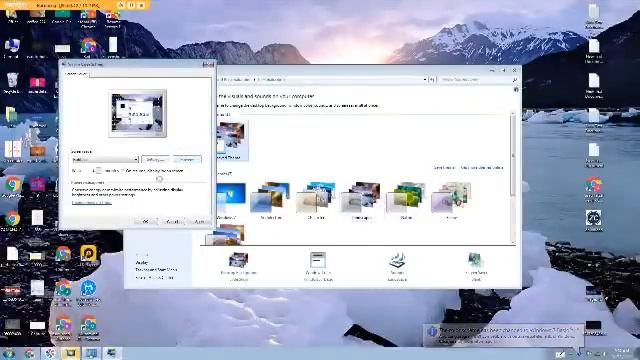The width and height of the screenshot is (640, 360).
Task: Select the yellow P application desktop icon
Action: pyautogui.click(x=88, y=256)
